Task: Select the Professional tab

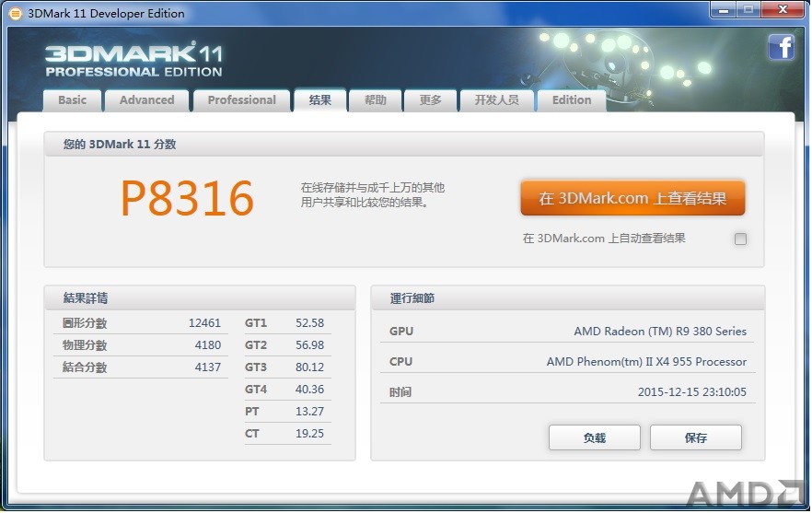Action: 242,100
